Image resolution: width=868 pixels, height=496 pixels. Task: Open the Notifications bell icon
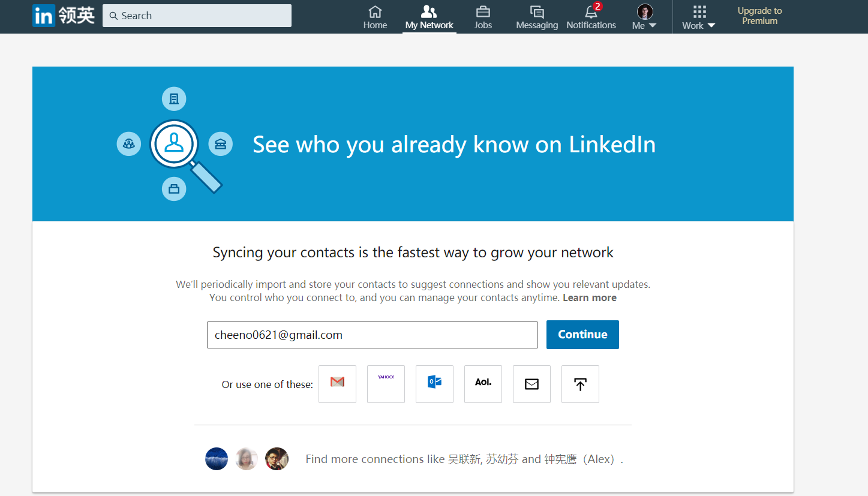point(591,17)
